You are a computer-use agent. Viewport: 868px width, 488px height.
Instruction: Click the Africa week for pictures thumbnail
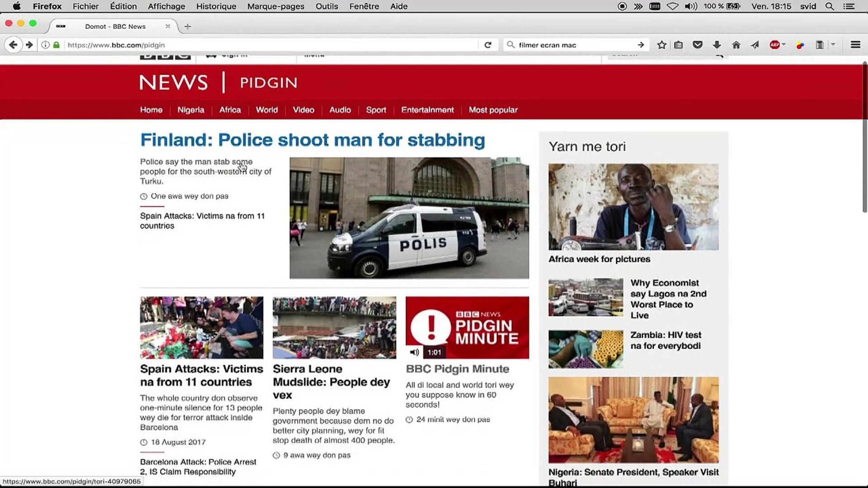[633, 207]
